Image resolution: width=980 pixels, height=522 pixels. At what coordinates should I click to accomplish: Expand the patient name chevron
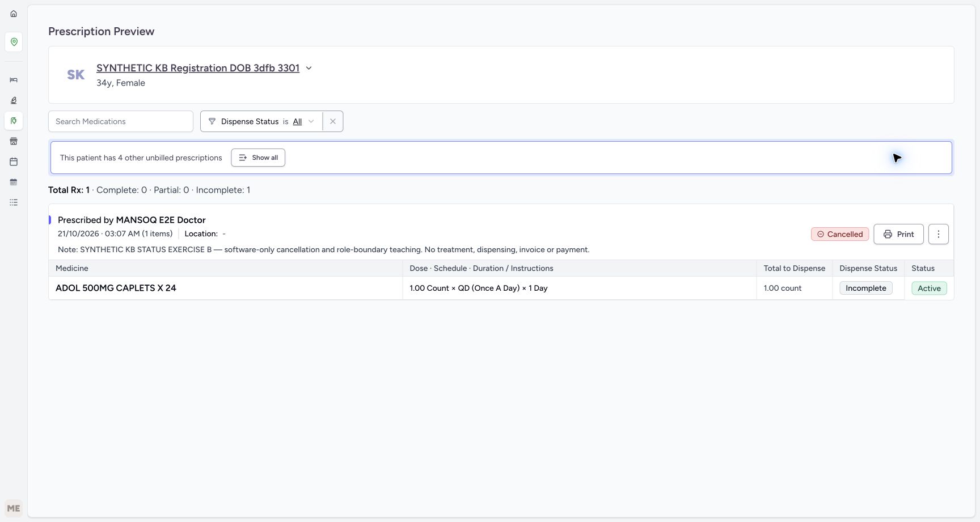tap(309, 68)
